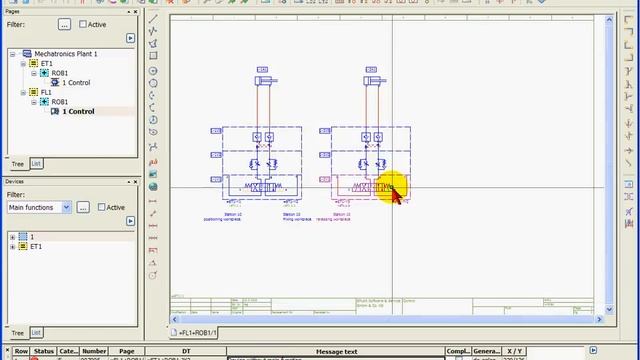The image size is (640, 360).
Task: Click the horizontal scrollbar left arrow
Action: pos(175,319)
